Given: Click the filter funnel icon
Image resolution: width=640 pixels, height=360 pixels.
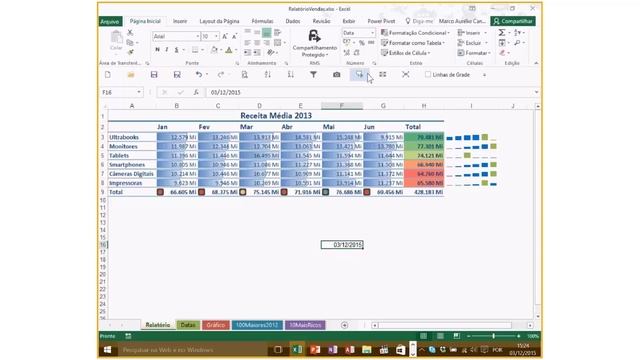Looking at the screenshot, I should [x=313, y=75].
